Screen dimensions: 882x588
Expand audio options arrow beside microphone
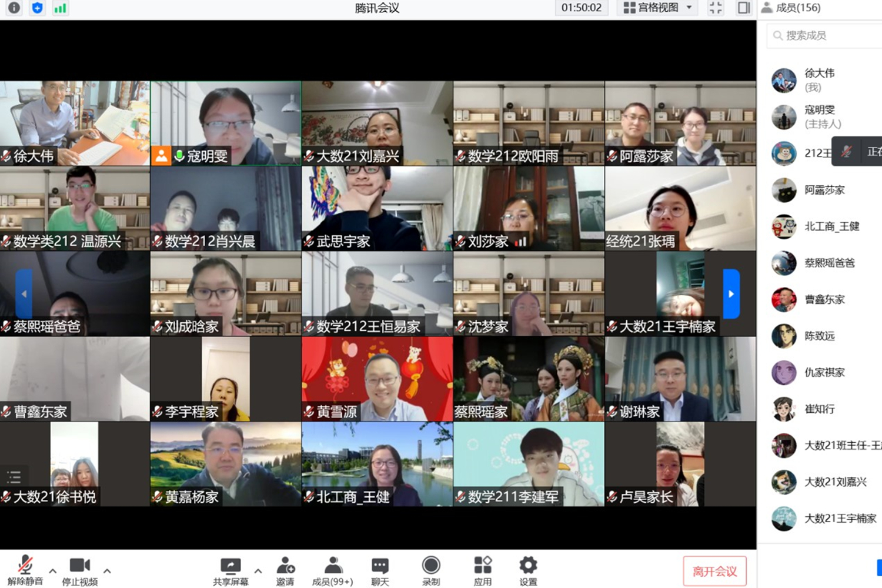click(52, 570)
